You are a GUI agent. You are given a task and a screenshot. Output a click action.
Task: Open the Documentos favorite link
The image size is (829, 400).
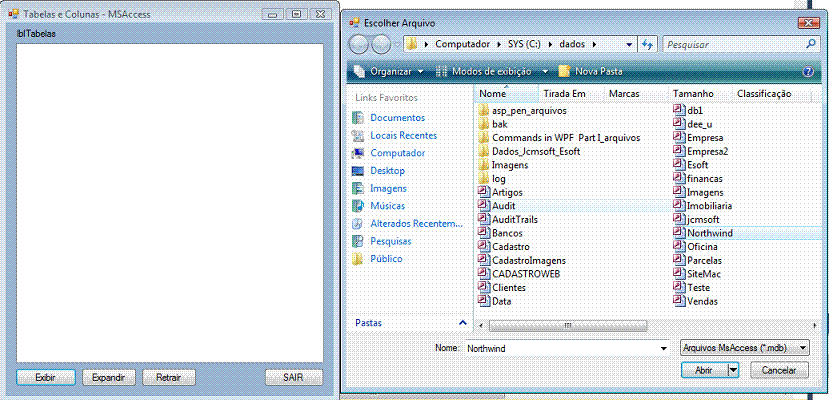(x=398, y=118)
